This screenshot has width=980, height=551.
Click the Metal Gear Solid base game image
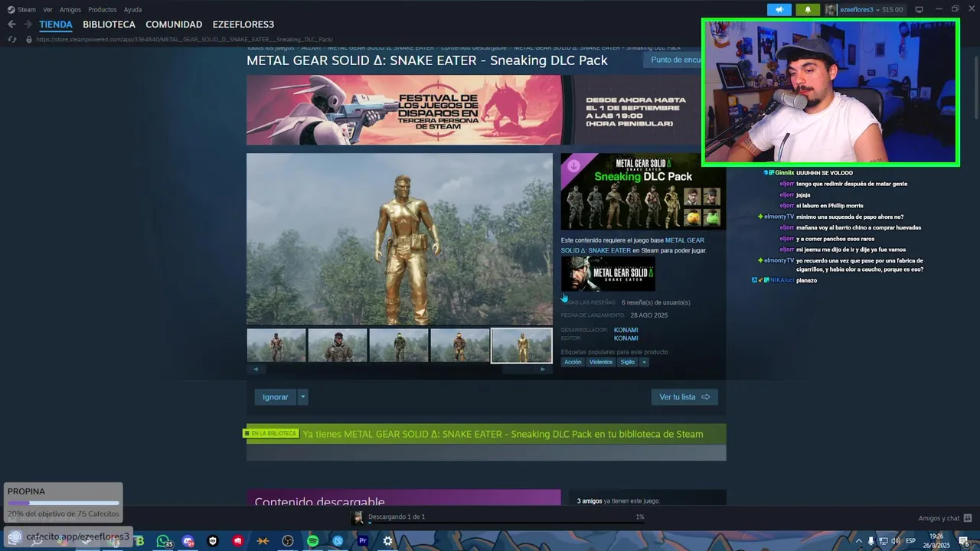coord(608,273)
